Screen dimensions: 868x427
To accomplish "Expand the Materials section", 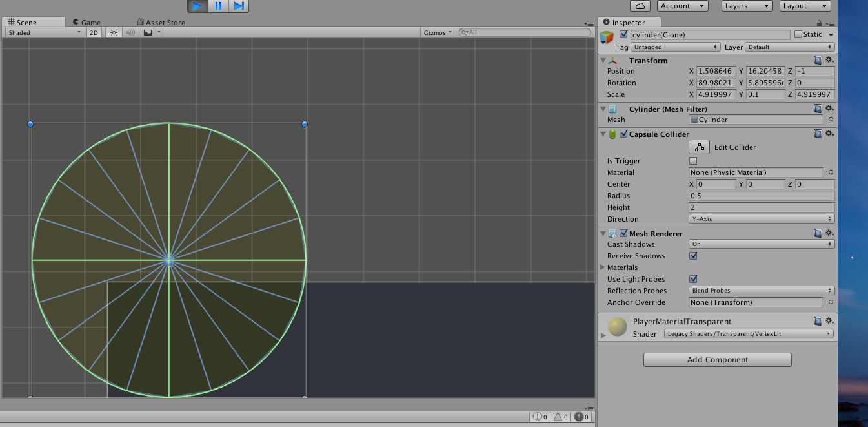I will [x=603, y=267].
